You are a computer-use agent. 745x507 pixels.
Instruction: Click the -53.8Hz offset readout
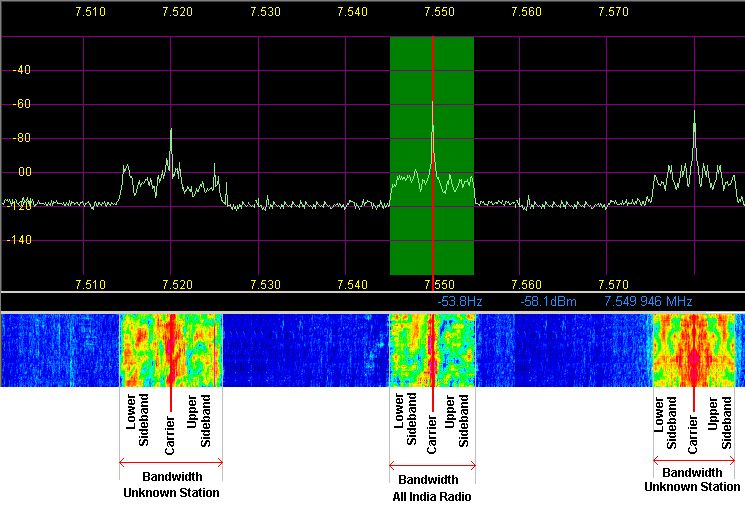[461, 301]
